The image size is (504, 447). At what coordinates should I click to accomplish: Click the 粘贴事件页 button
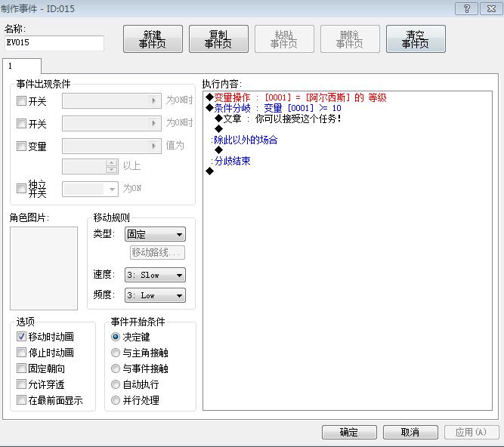pos(284,39)
